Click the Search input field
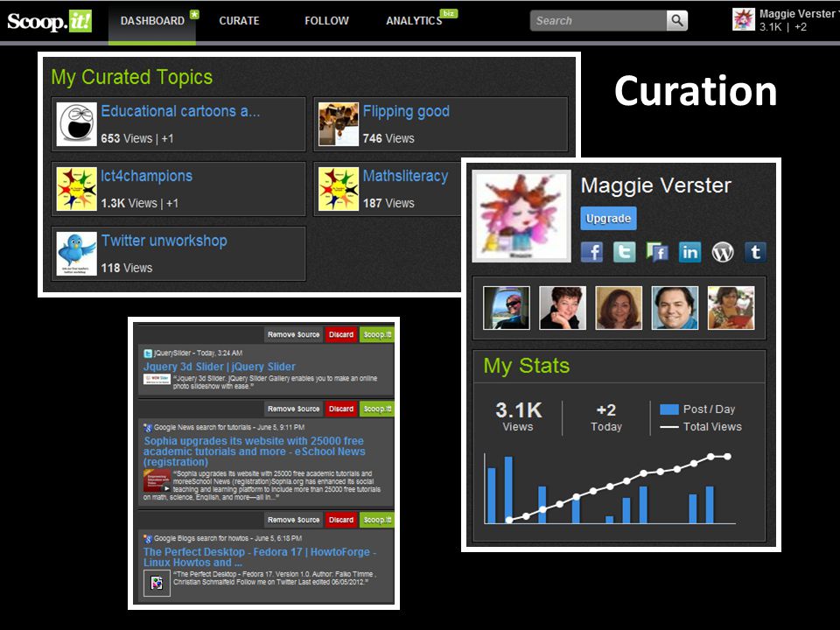 (x=598, y=21)
